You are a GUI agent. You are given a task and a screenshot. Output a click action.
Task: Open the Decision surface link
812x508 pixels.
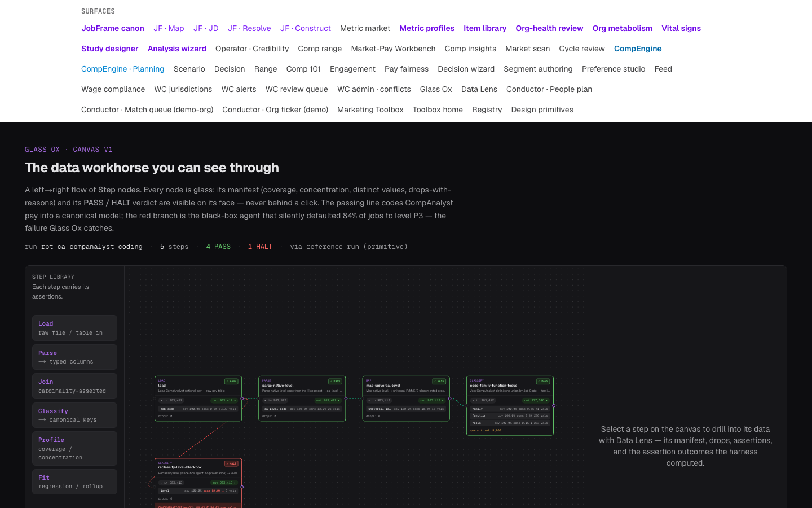click(x=230, y=69)
